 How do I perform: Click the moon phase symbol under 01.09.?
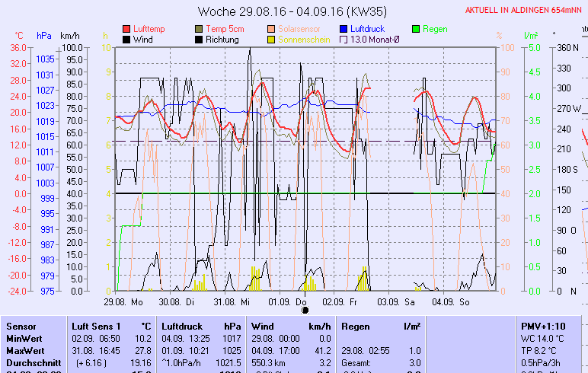click(305, 310)
